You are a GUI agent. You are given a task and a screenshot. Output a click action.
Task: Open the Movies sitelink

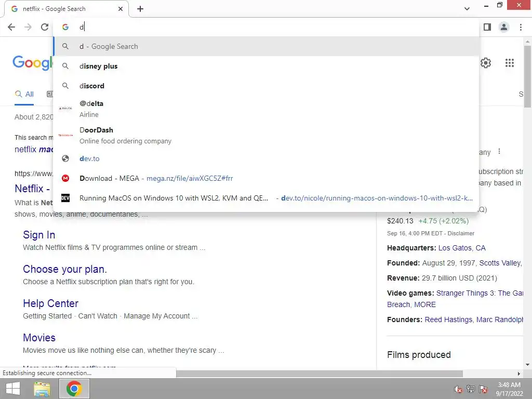[x=39, y=338]
